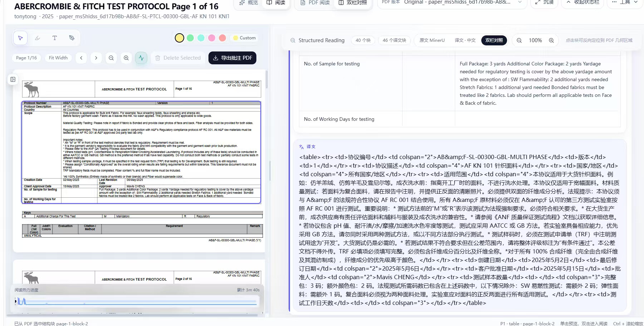The height and width of the screenshot is (326, 644).
Task: Click the 'P1 · table · page-1-block-2' status entry
Action: [x=527, y=323]
